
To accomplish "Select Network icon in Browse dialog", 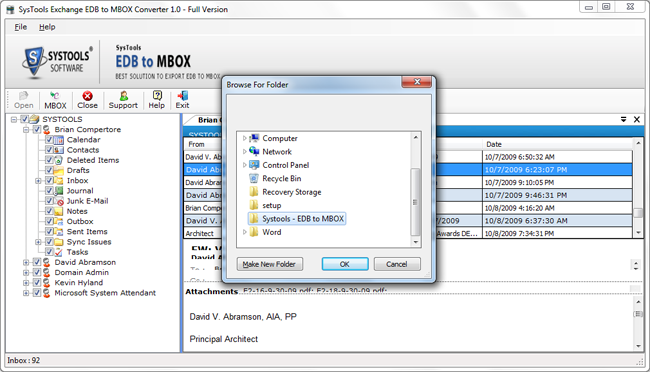I will click(x=254, y=151).
